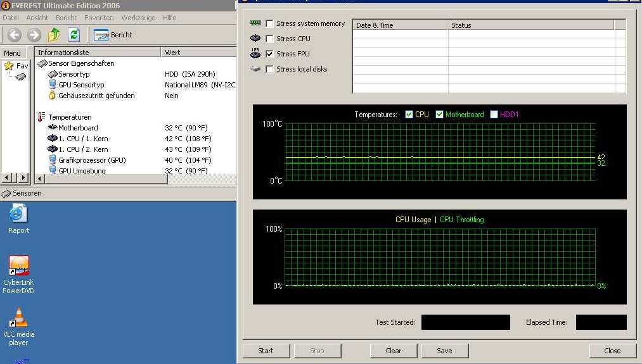Viewport: 642px width, 364px height.
Task: Click the Back arrow in EVEREST toolbar
Action: (15, 35)
